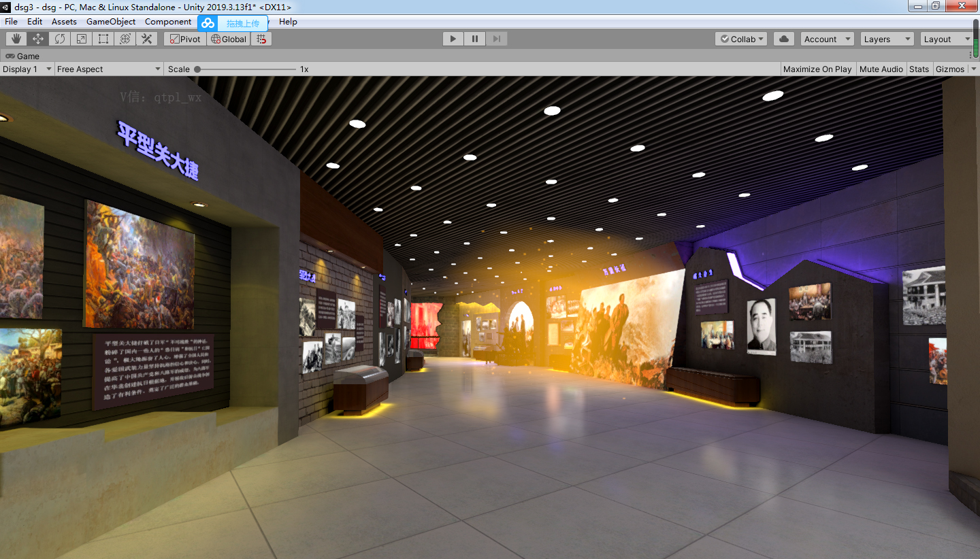Open the Component menu
The width and height of the screenshot is (980, 559).
pos(168,22)
